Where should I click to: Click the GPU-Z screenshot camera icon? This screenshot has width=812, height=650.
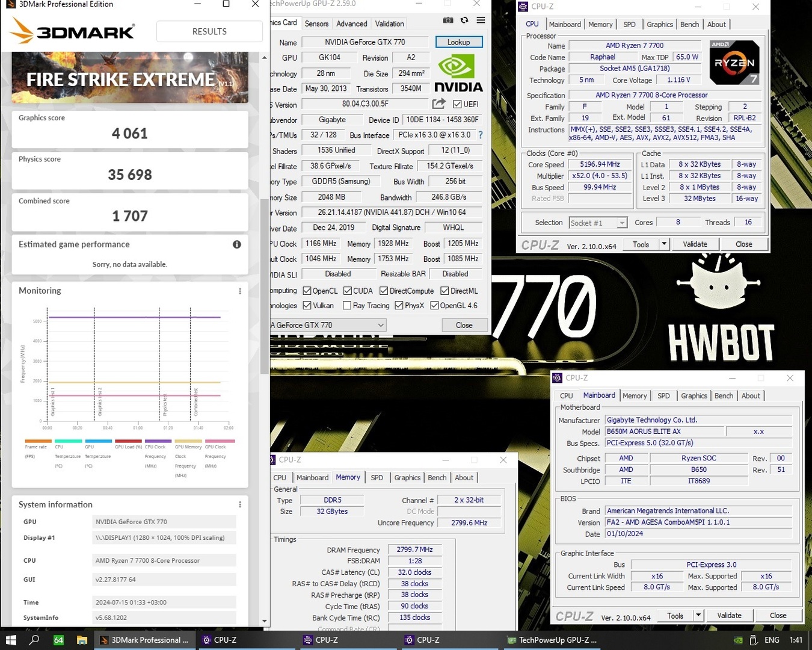[448, 20]
